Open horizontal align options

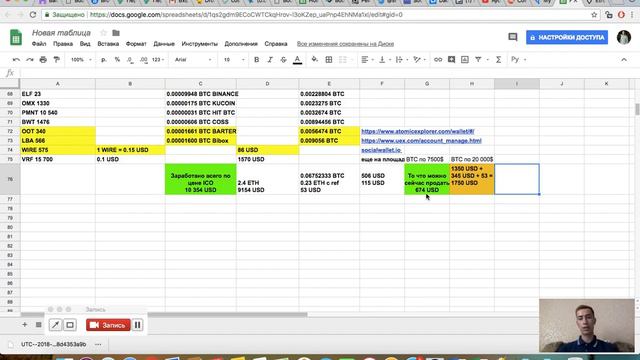[367, 60]
